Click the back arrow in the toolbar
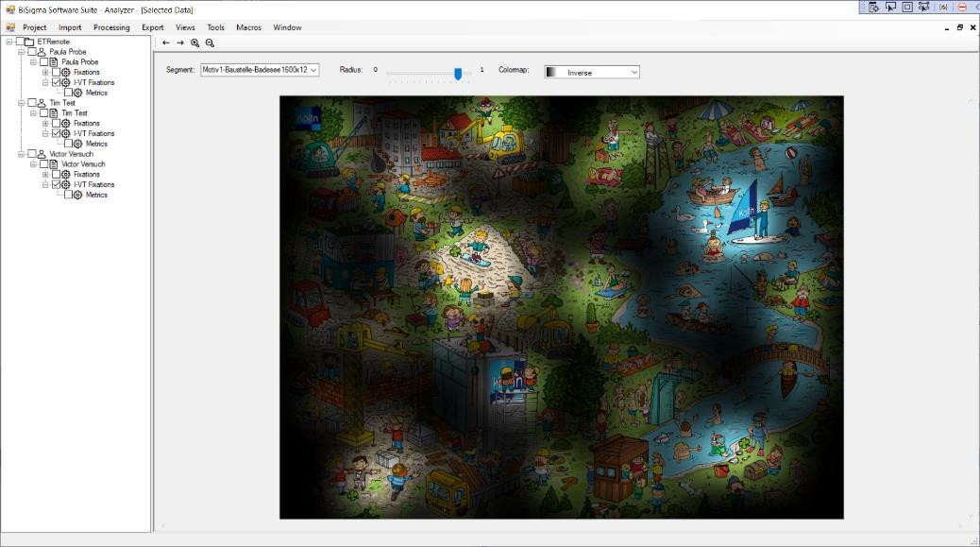The height and width of the screenshot is (547, 980). click(166, 43)
